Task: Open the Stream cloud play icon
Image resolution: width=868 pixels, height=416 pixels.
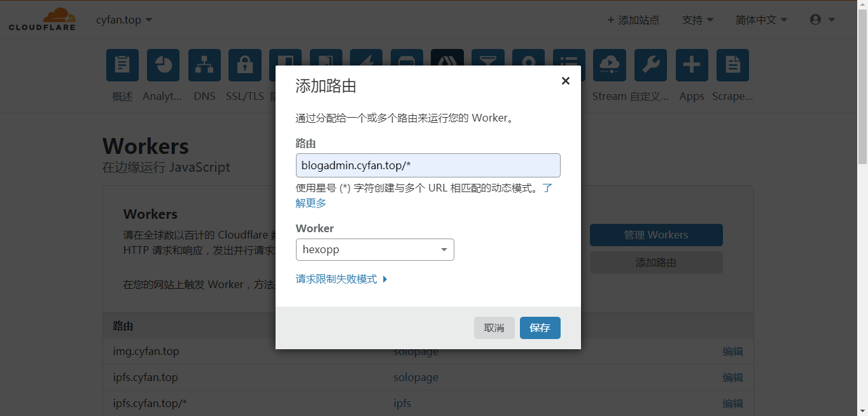Action: 610,65
